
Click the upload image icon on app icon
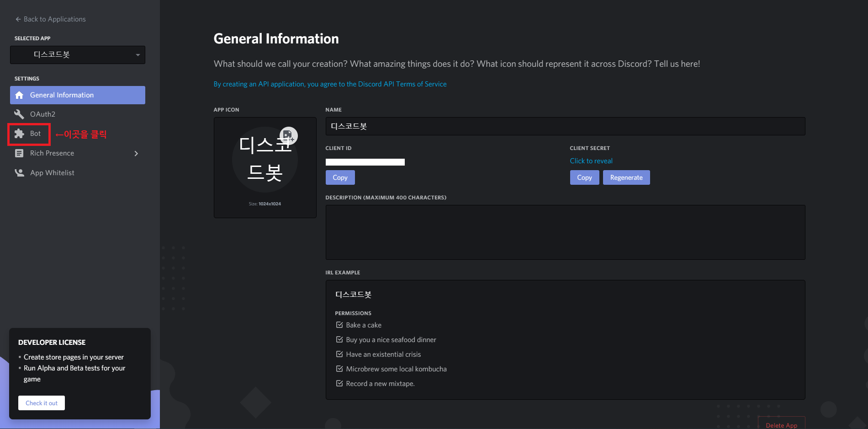288,135
